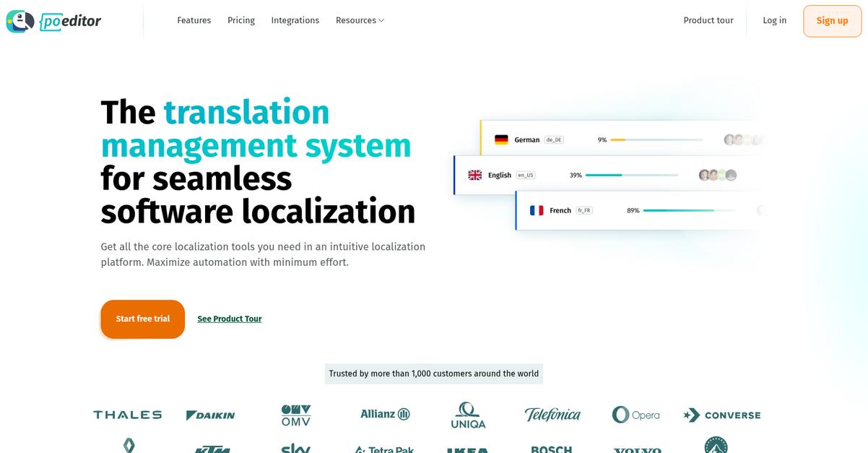Screen dimensions: 868x453
Task: Click the contributor avatars in the English row
Action: (718, 175)
